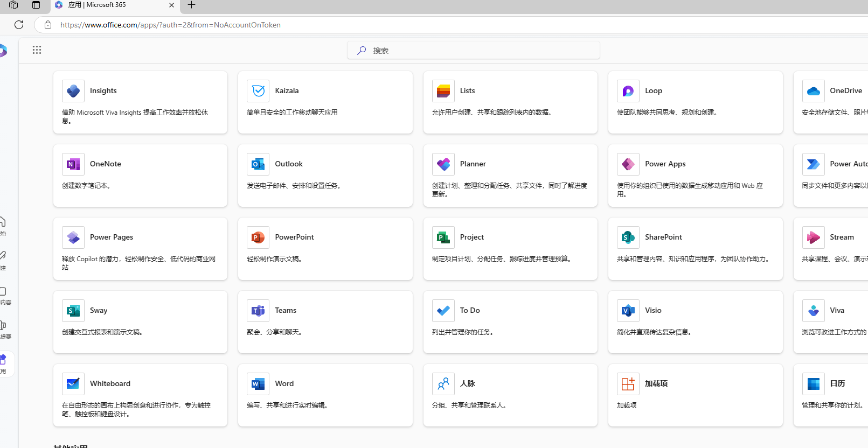Click the Kaizala title link
868x448 pixels.
[x=287, y=91]
